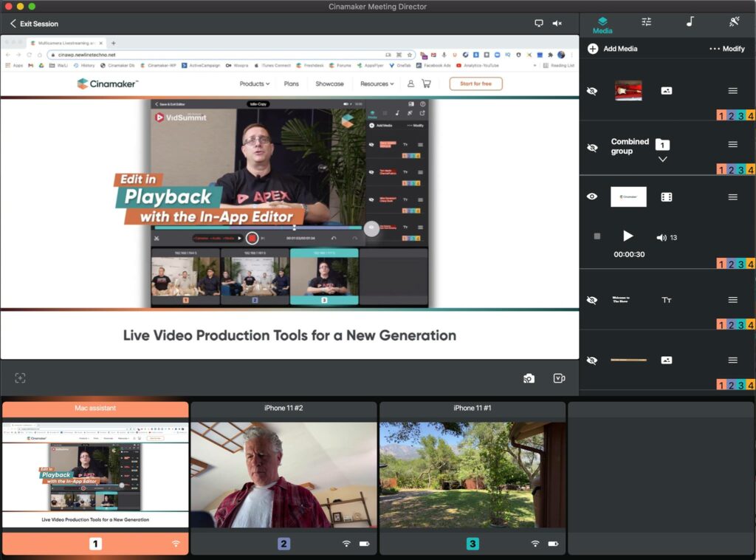Adjust the video clip volume showing 13
Screen dimensions: 756x560
click(667, 237)
